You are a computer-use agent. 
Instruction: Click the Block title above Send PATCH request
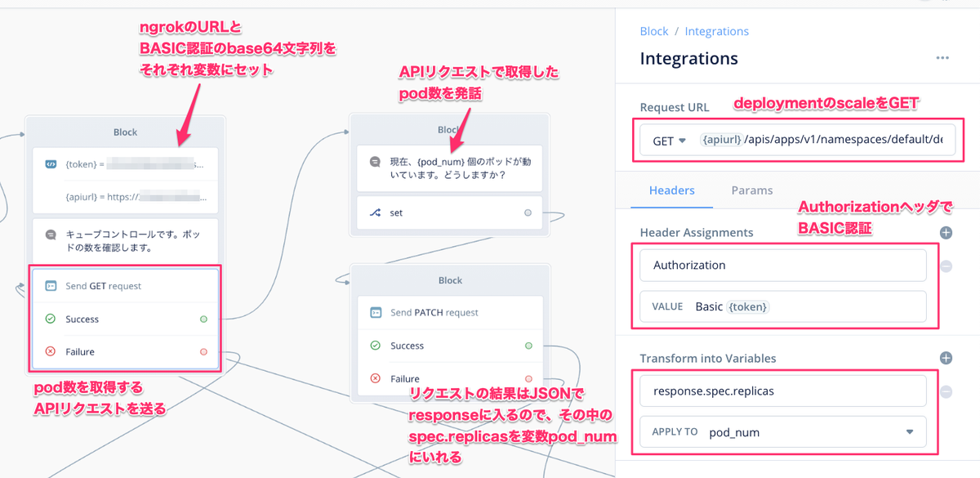click(450, 280)
